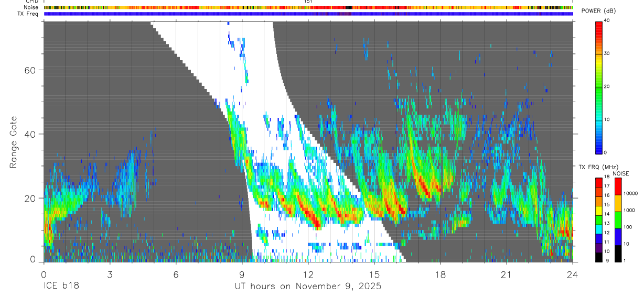Click the Range Gate tick label "20"
This screenshot has width=644, height=297.
30,198
